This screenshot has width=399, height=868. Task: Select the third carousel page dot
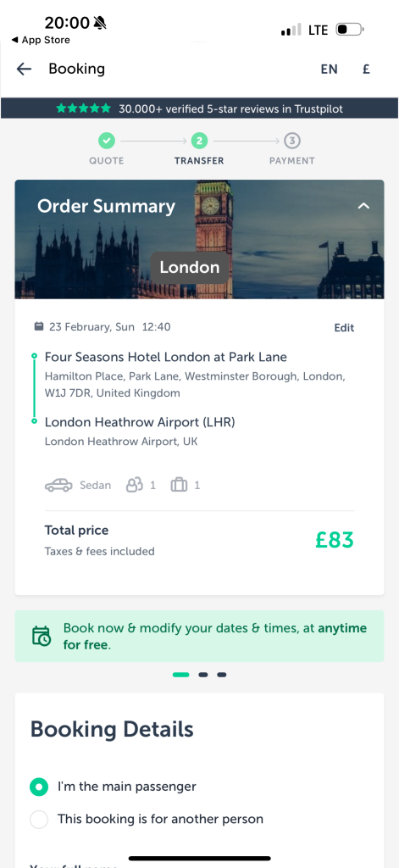tap(221, 675)
